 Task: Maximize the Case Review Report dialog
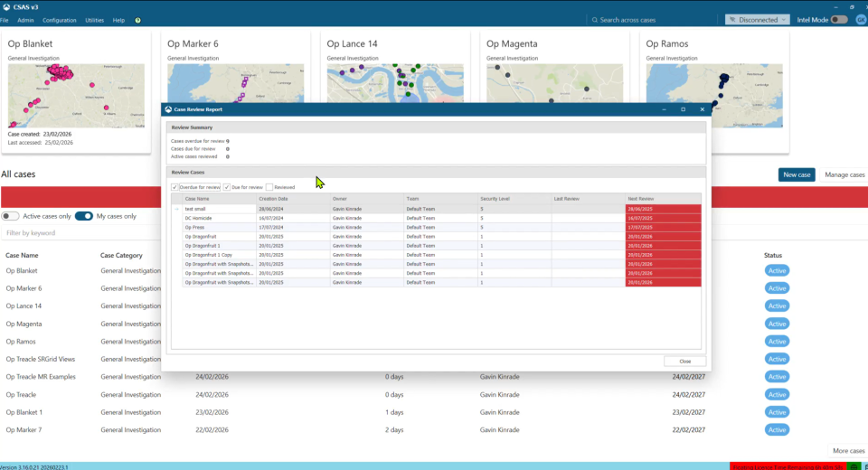coord(683,109)
